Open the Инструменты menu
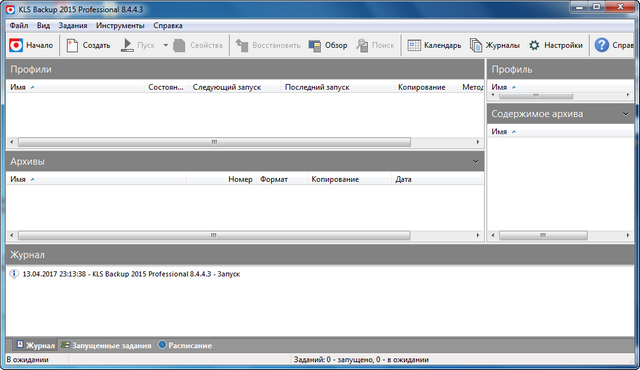 point(120,25)
